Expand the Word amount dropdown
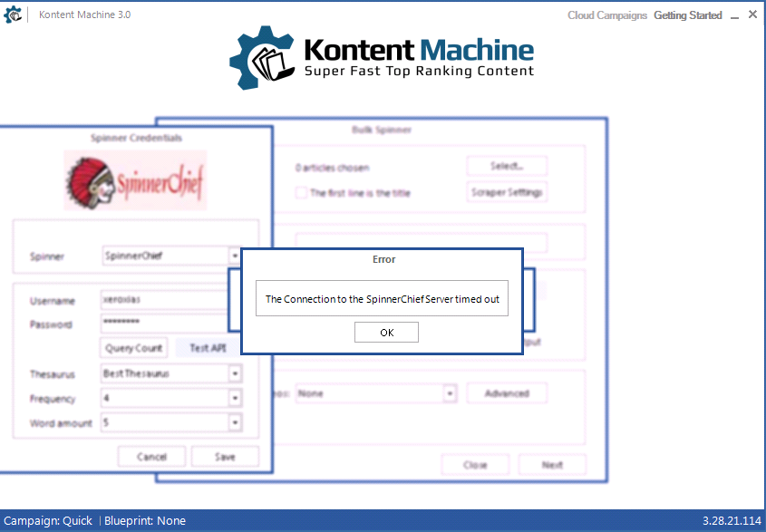Screen dimensions: 766x532 pyautogui.click(x=235, y=422)
